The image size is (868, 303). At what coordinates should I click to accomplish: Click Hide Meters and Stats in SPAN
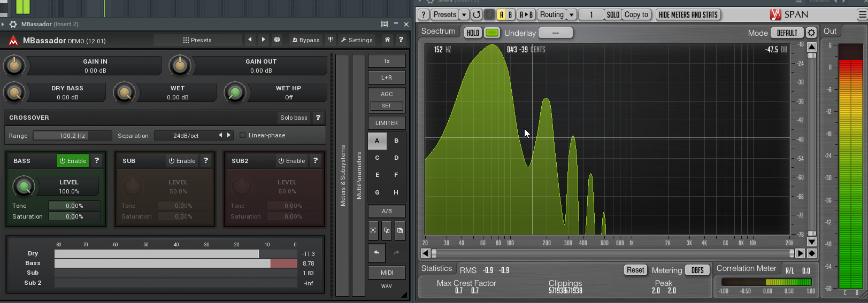(688, 14)
